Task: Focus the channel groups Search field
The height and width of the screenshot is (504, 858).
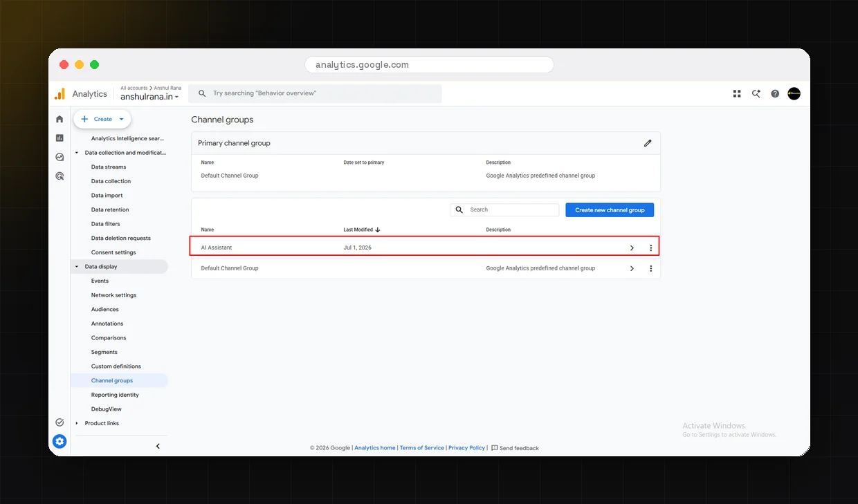Action: [x=504, y=209]
